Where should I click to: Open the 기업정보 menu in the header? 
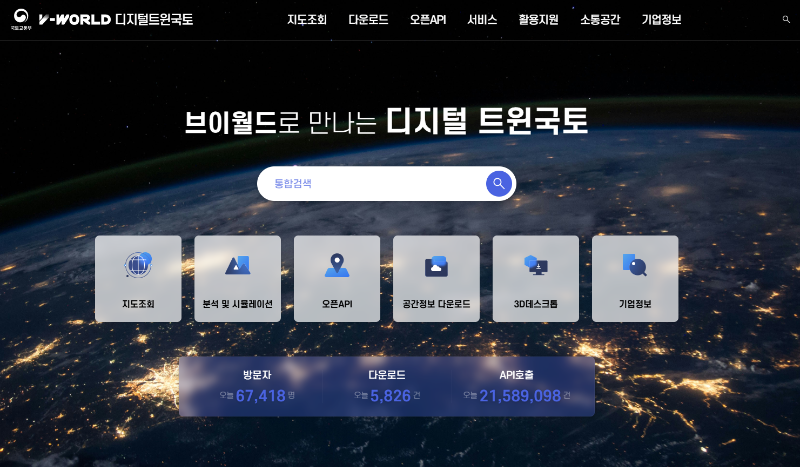point(661,19)
